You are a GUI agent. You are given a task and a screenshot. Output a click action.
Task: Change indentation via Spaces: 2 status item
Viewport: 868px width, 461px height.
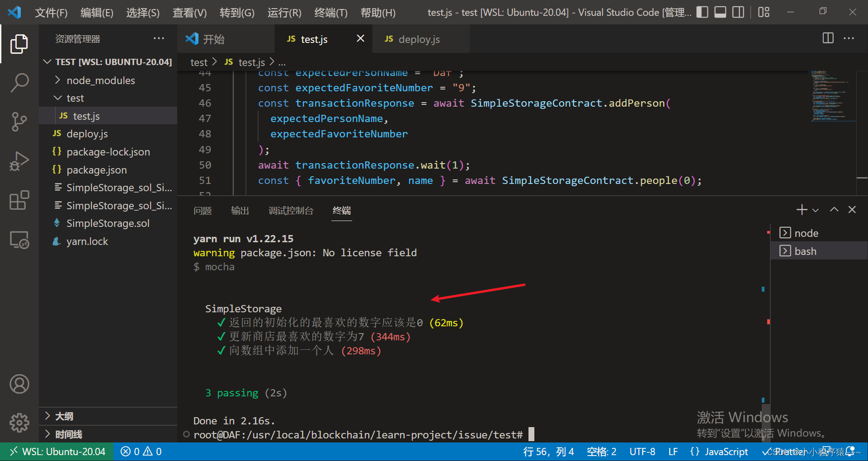(x=601, y=452)
